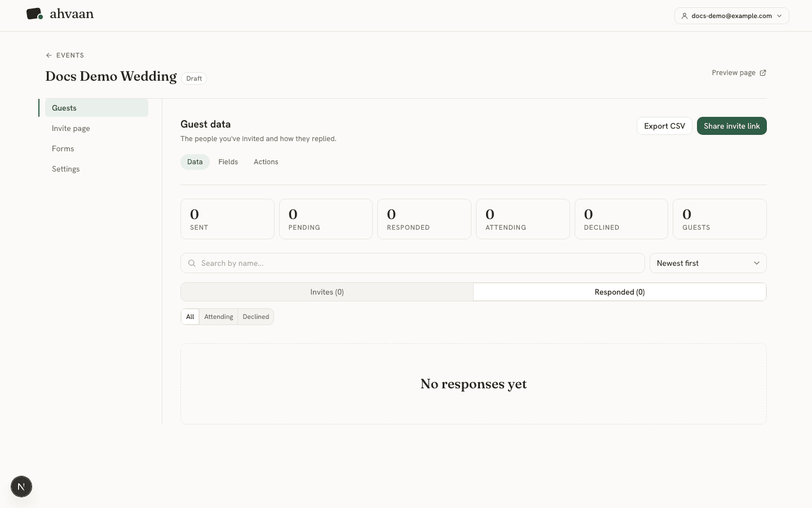
Task: Open Forms in the sidebar
Action: tap(96, 148)
